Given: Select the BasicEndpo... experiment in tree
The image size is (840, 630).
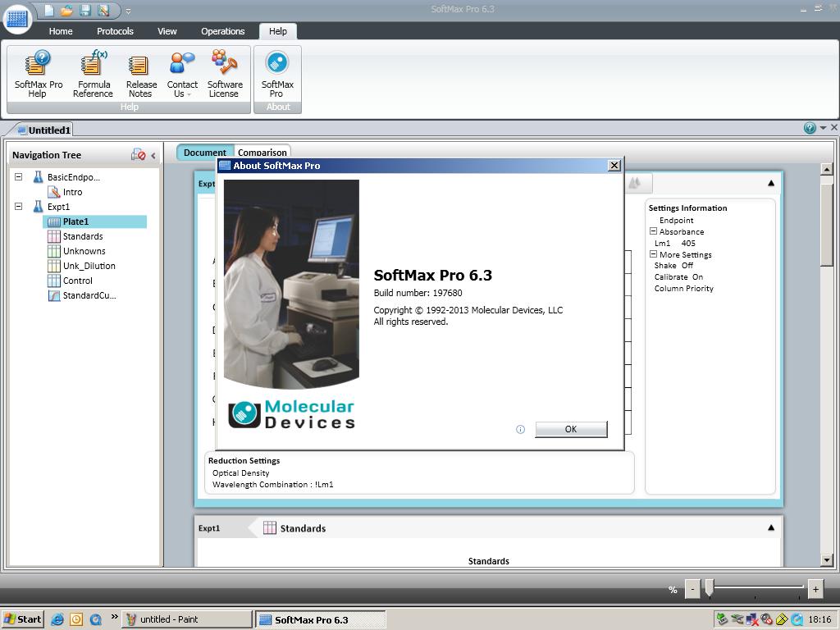Looking at the screenshot, I should tap(66, 177).
